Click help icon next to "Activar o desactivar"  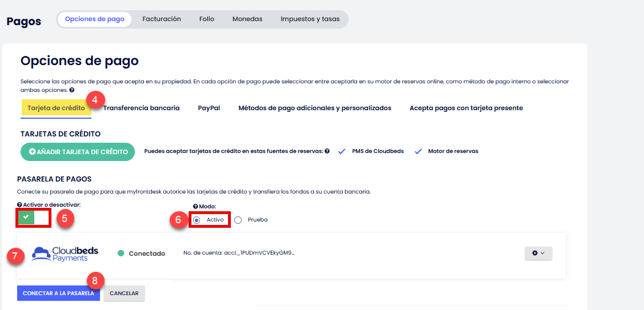pyautogui.click(x=19, y=204)
